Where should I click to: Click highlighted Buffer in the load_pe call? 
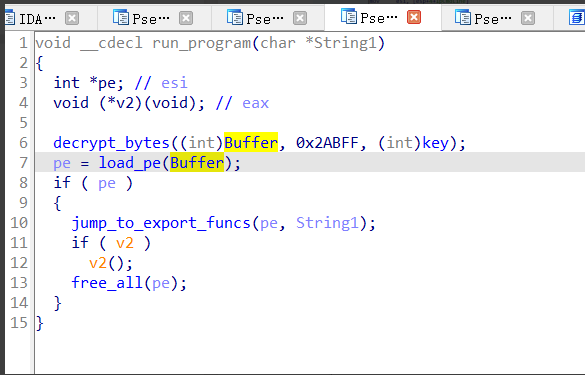tap(197, 163)
